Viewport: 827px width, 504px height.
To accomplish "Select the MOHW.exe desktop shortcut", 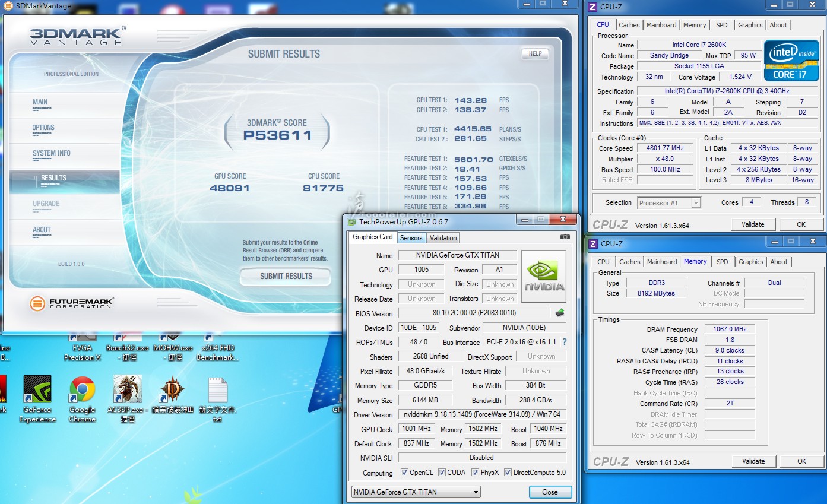I will coord(173,348).
